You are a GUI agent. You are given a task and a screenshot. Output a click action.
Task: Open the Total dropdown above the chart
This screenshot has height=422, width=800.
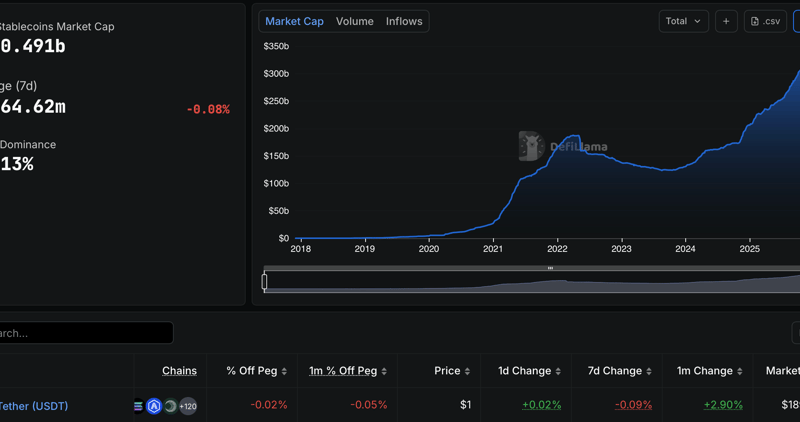click(683, 21)
